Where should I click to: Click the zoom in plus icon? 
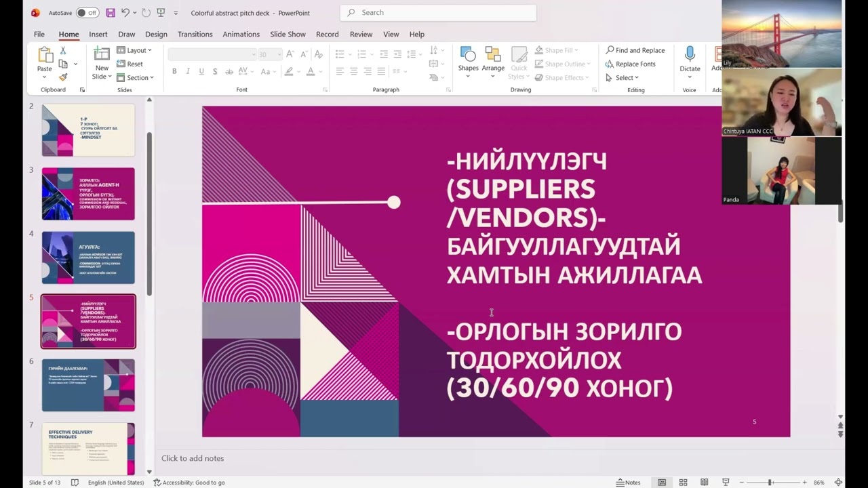tap(804, 483)
